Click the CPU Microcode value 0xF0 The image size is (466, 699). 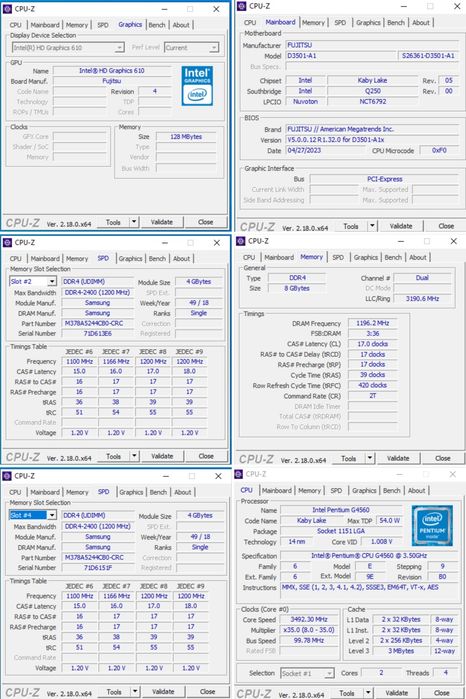(x=439, y=150)
